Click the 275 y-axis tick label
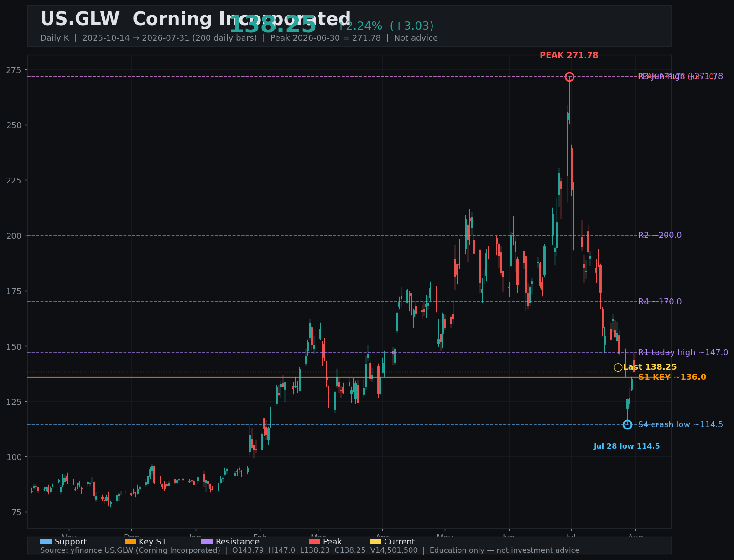Screen dimensions: 734x560 click(15, 70)
